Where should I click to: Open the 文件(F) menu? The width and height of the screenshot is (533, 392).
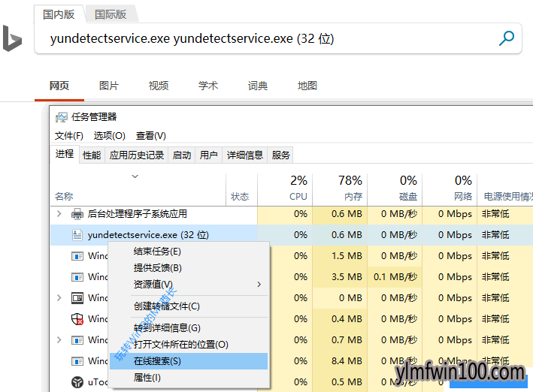point(68,136)
